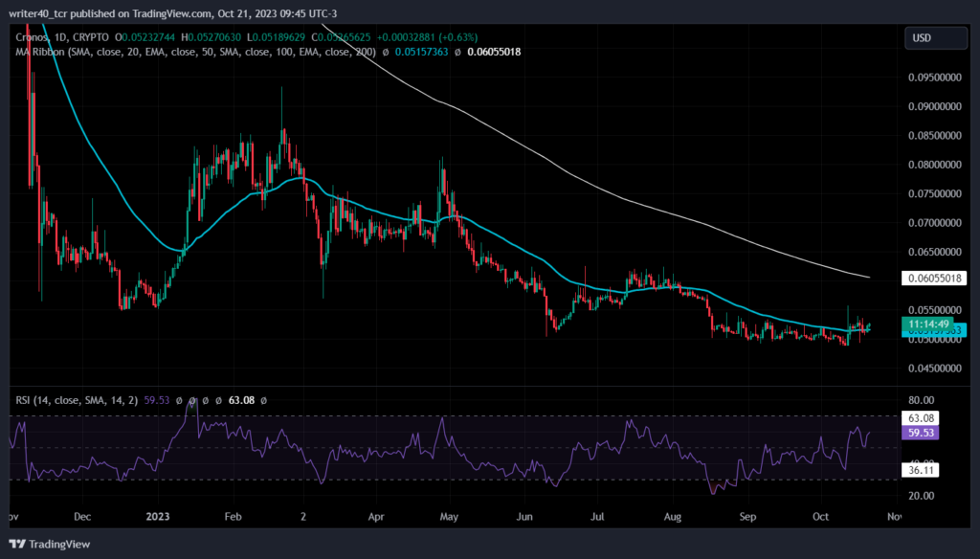This screenshot has width=980, height=559.
Task: Click the purple RSI value 59.53 in legend
Action: [156, 400]
